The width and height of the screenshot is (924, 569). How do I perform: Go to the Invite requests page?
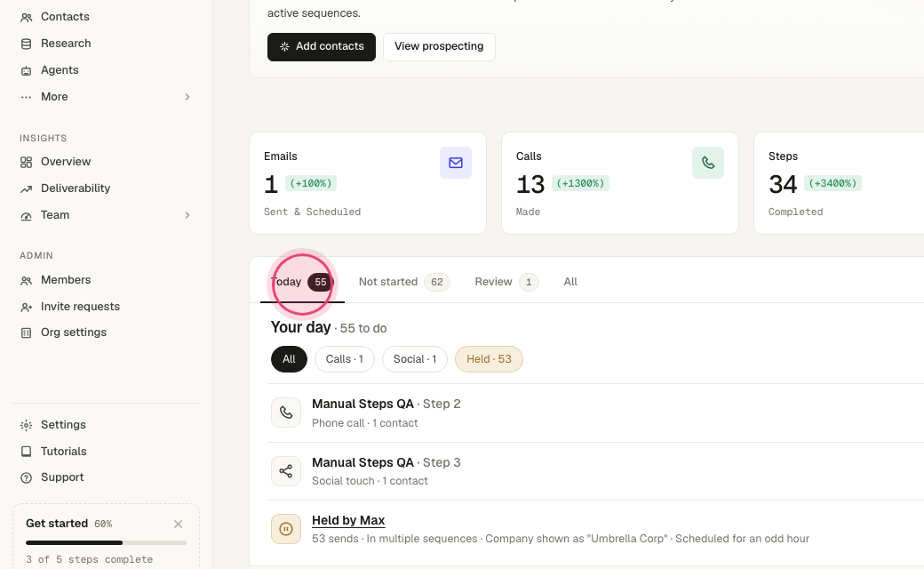[80, 307]
